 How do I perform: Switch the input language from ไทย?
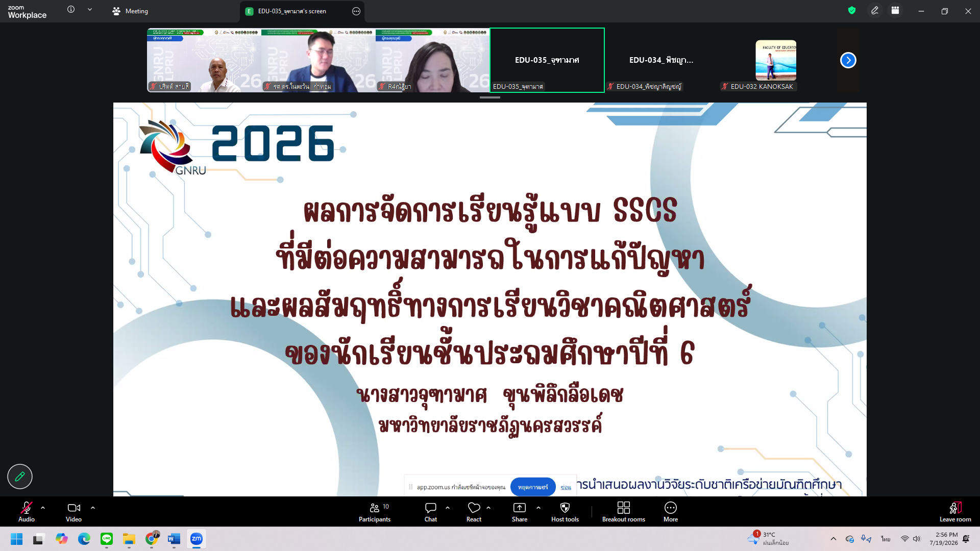[x=886, y=539]
